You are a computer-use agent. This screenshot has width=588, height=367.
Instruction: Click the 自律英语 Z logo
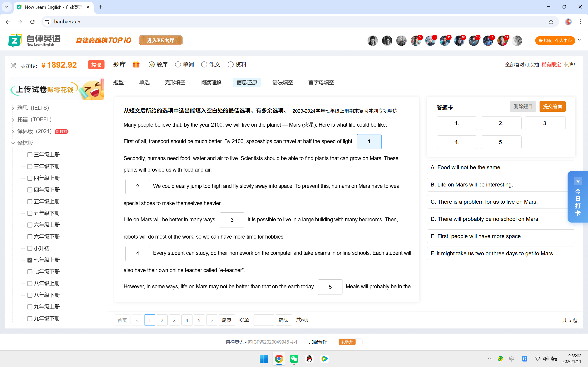pyautogui.click(x=15, y=40)
